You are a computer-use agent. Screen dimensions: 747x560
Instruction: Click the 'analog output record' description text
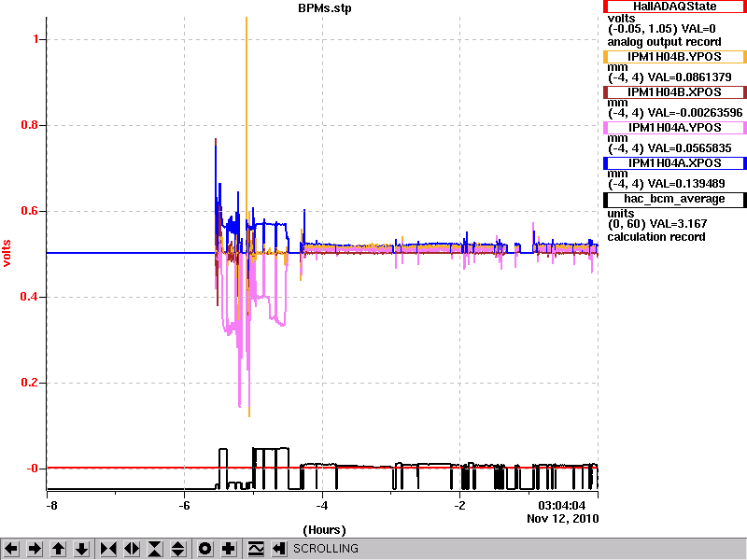click(664, 42)
